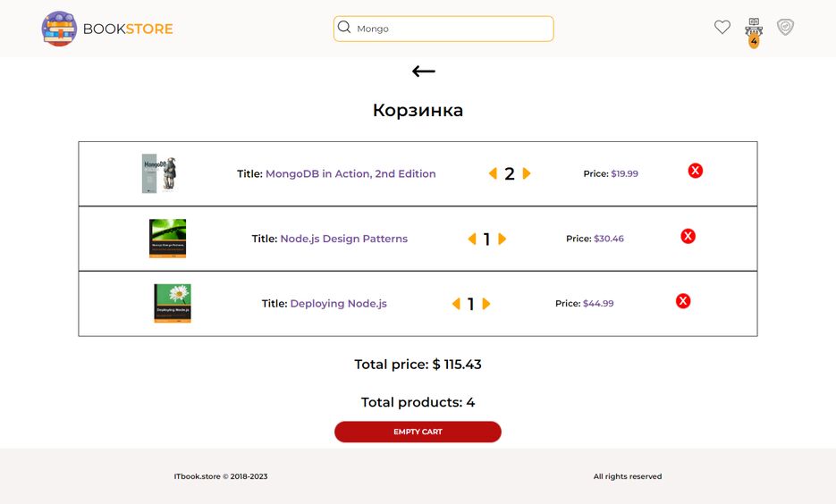Open the favorites heart icon
Viewport: 836px width, 504px height.
[x=722, y=27]
